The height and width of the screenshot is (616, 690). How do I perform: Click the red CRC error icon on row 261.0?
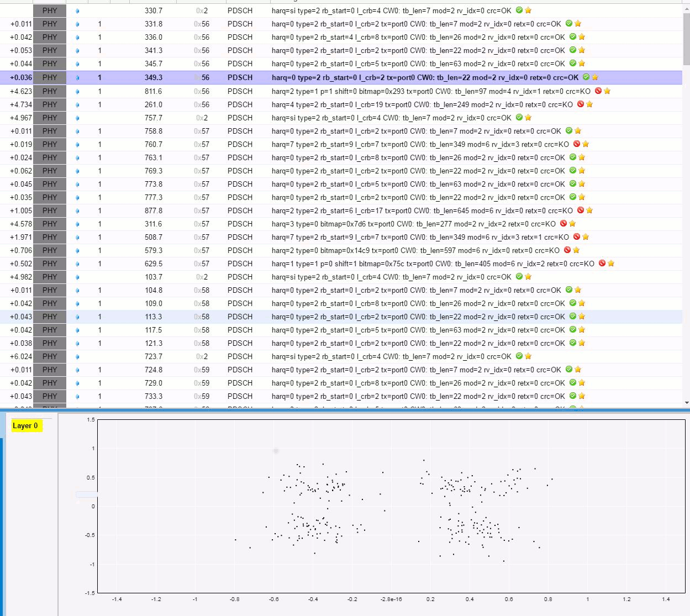tap(581, 104)
